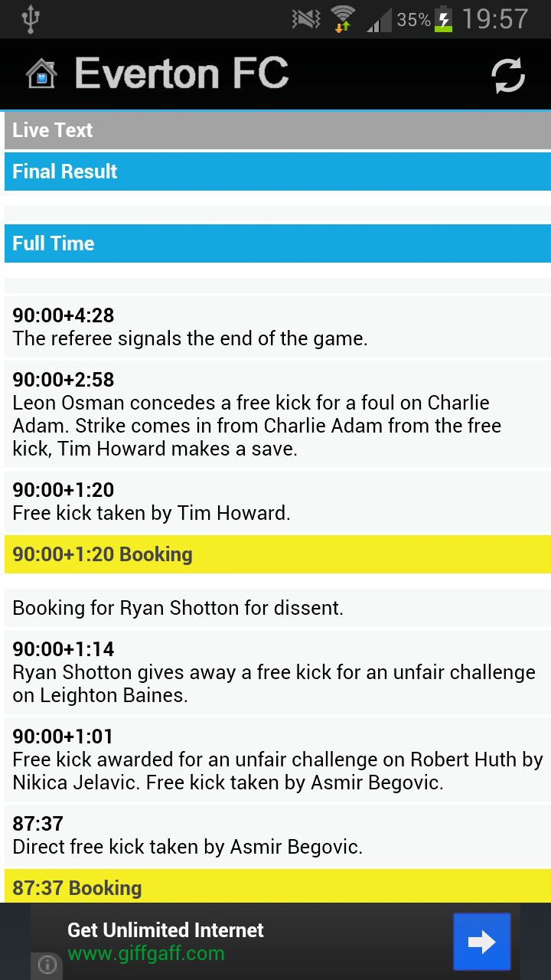Tap the home icon beside Everton FC
Image resolution: width=551 pixels, height=980 pixels.
41,74
